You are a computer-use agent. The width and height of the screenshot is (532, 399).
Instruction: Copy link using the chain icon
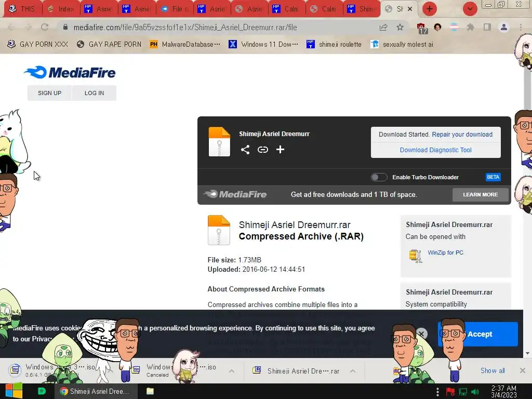[262, 150]
